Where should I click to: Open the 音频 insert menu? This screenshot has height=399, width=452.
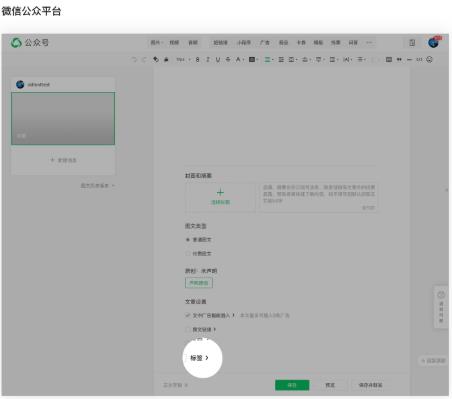point(193,43)
